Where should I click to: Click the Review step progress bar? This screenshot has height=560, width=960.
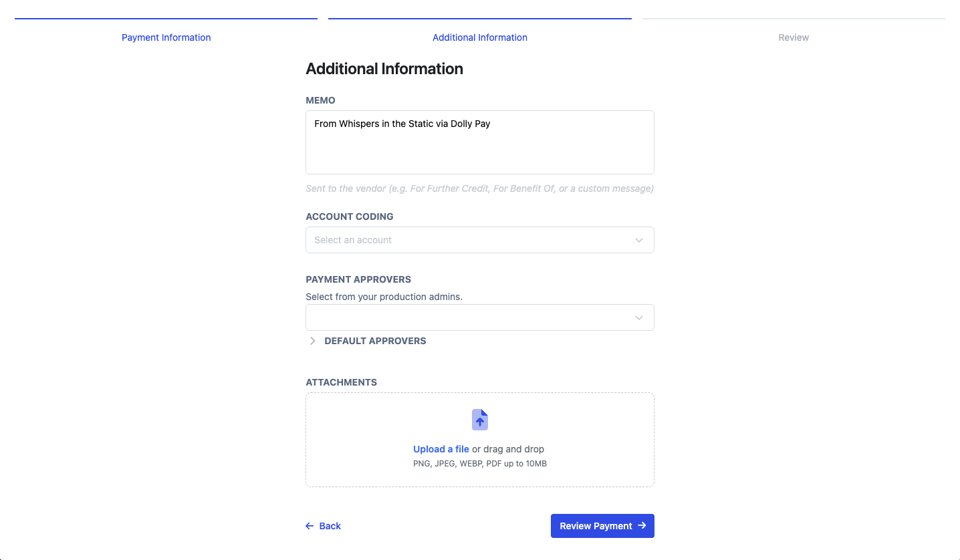(794, 19)
